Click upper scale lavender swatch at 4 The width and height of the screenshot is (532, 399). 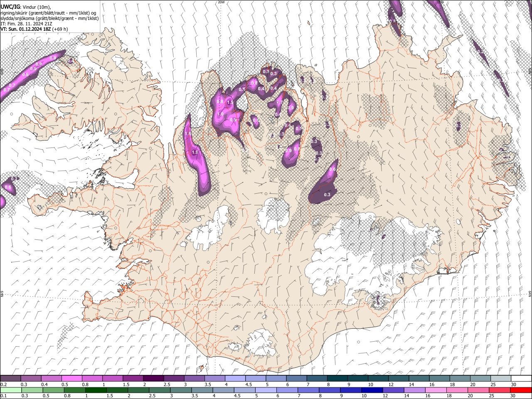[x=235, y=379]
